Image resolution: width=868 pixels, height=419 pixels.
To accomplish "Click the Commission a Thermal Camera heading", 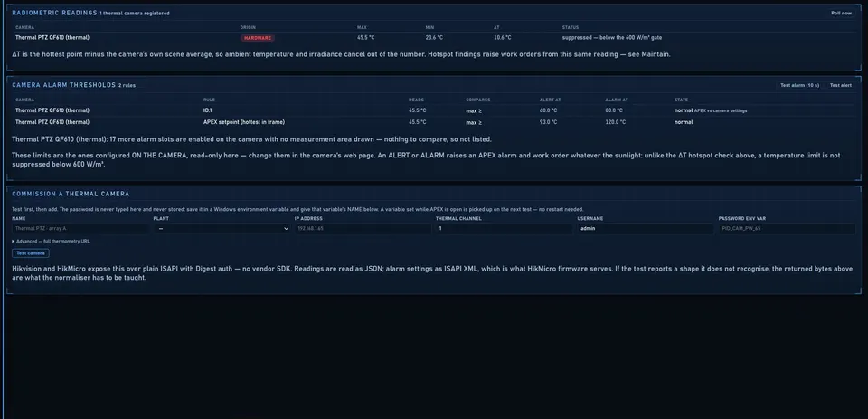I will tap(71, 194).
